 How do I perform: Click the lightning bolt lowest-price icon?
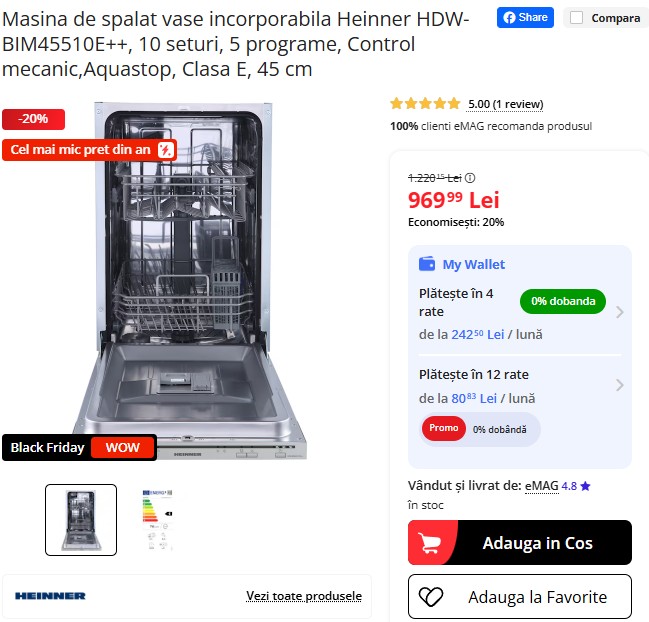(166, 149)
